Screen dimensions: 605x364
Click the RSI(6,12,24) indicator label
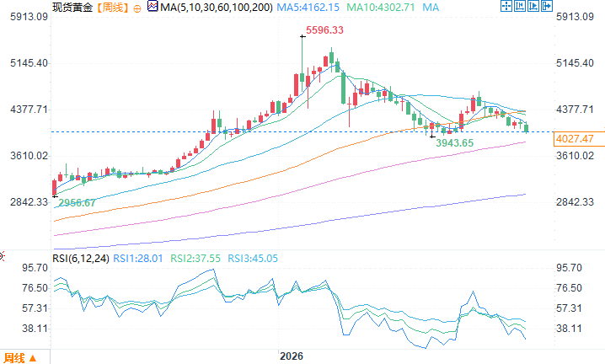81,258
